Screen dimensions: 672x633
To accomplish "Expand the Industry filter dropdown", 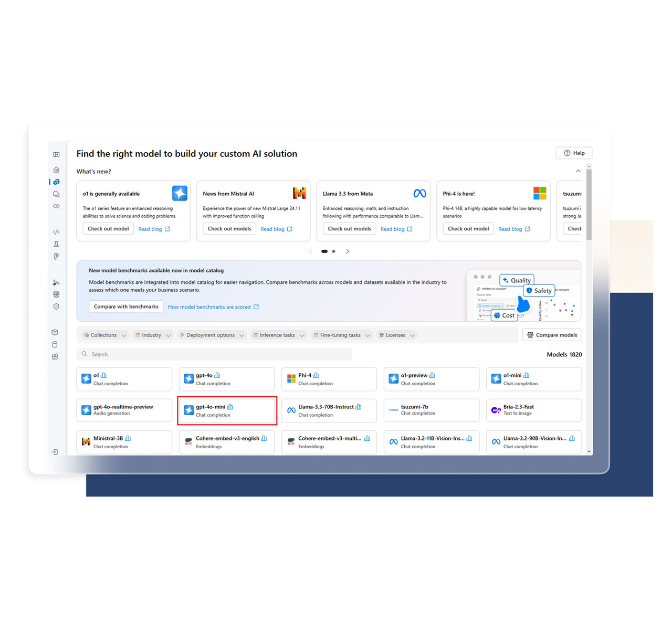I will click(153, 335).
